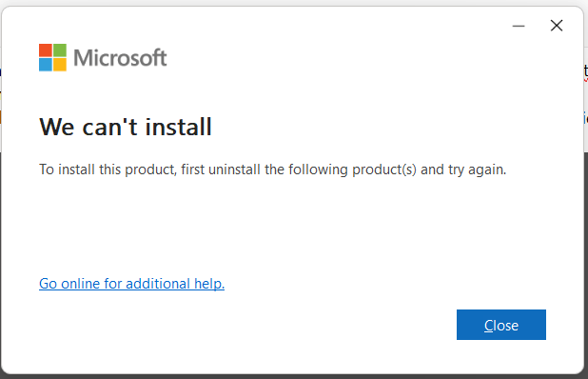588x379 pixels.
Task: Click the blue square of Microsoft logo
Action: pyautogui.click(x=46, y=65)
